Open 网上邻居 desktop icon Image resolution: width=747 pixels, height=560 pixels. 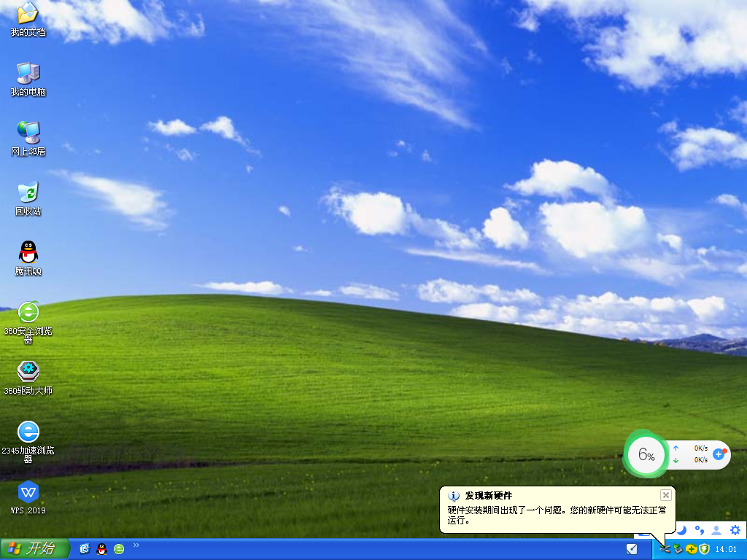coord(27,136)
